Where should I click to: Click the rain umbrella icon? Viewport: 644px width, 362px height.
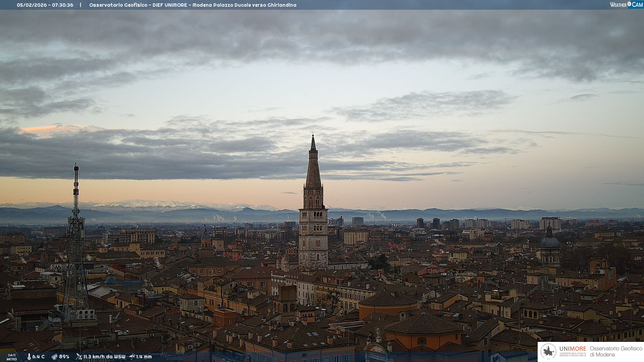[x=132, y=356]
